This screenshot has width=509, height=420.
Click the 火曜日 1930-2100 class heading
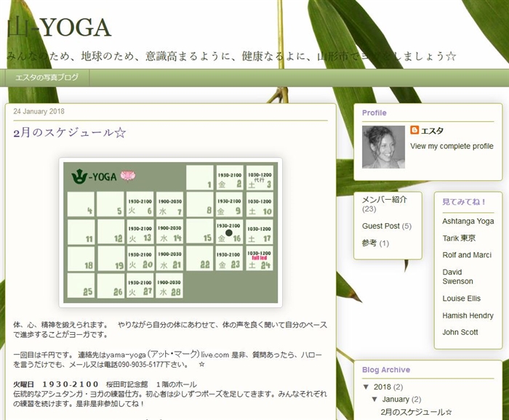click(x=56, y=384)
